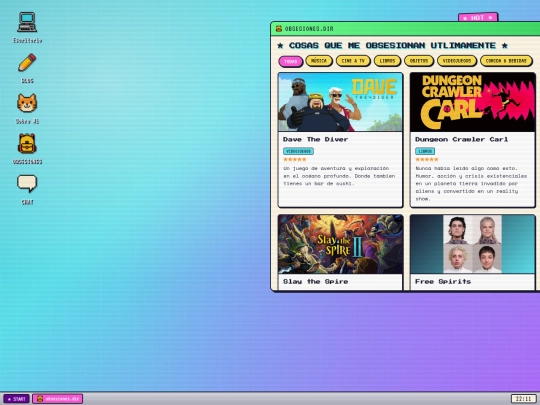Click the backpack icon in OBSESIONES.DIR title bar
Viewport: 540px width, 405px height.
click(279, 29)
